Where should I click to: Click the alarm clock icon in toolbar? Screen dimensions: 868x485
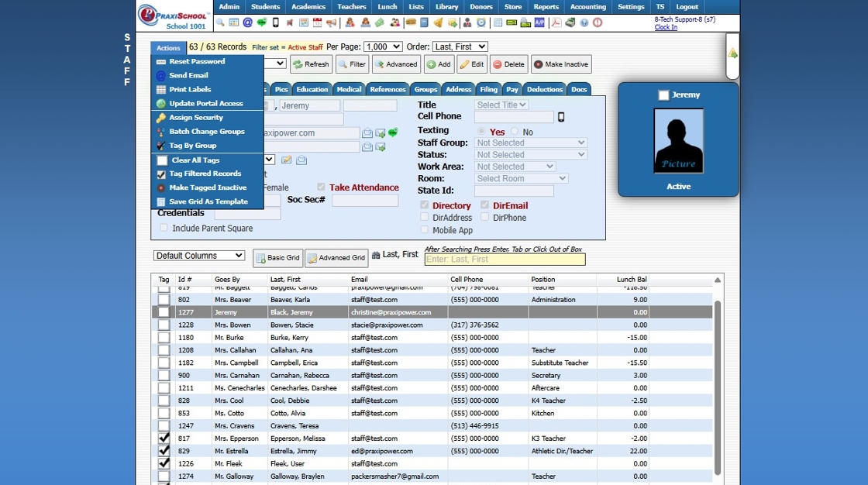pos(481,23)
